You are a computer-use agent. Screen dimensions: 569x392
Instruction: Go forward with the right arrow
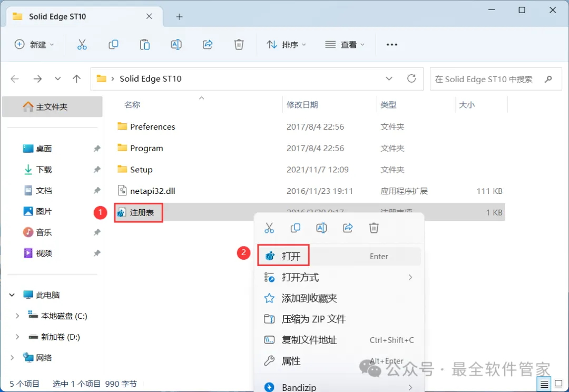37,79
